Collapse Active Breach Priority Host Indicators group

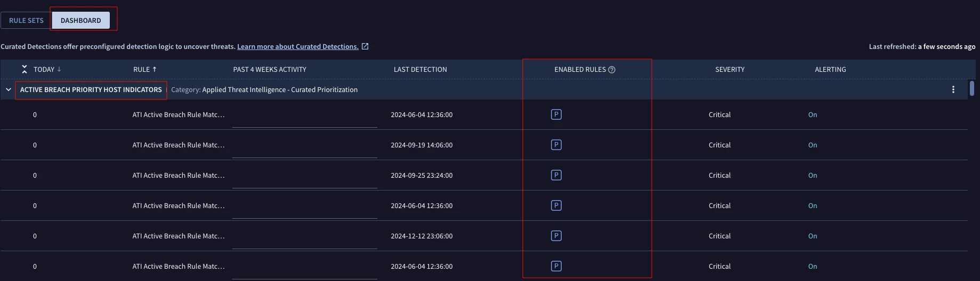[9, 89]
